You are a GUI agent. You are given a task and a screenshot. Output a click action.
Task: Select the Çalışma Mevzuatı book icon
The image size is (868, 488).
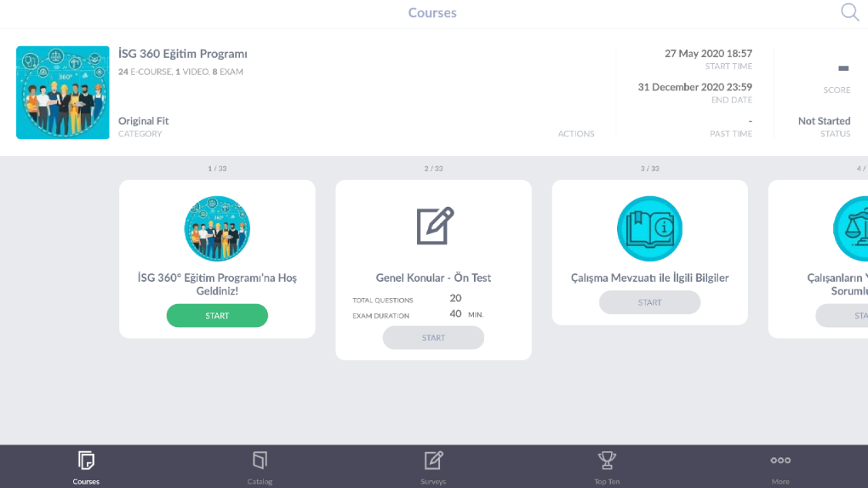tap(650, 229)
